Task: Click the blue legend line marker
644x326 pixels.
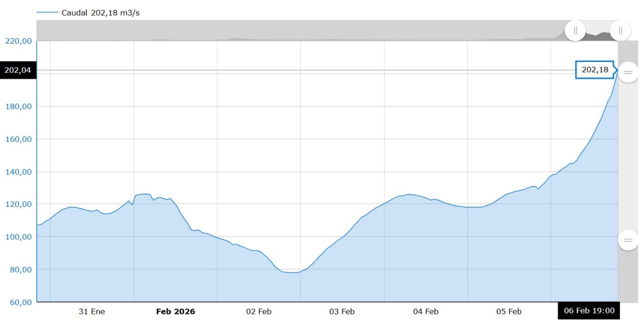Action: click(47, 13)
